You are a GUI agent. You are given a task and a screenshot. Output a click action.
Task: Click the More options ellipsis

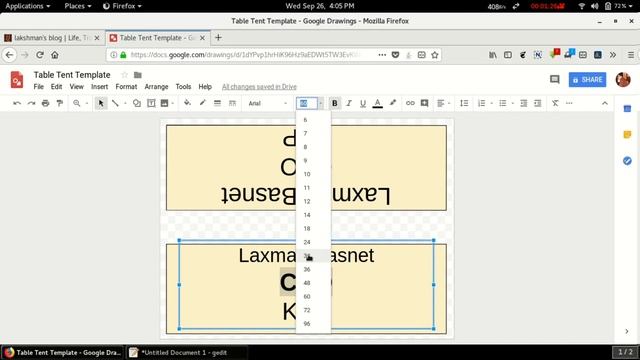(x=569, y=103)
